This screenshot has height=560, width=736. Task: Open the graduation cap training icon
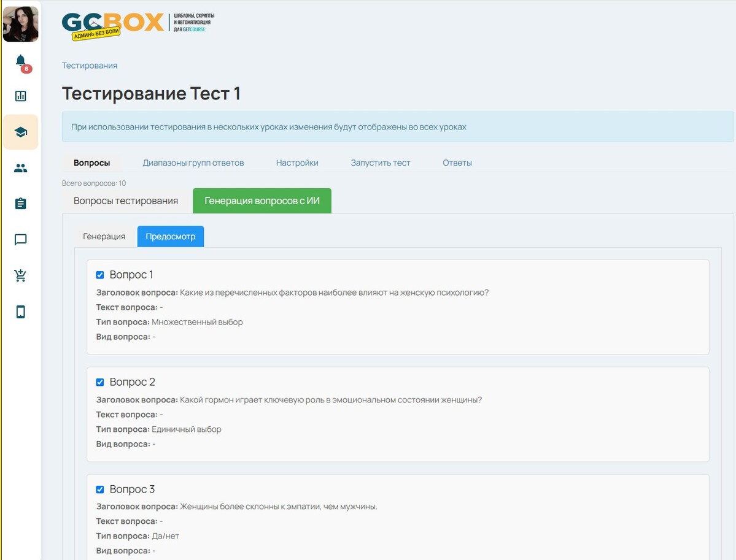coord(20,132)
